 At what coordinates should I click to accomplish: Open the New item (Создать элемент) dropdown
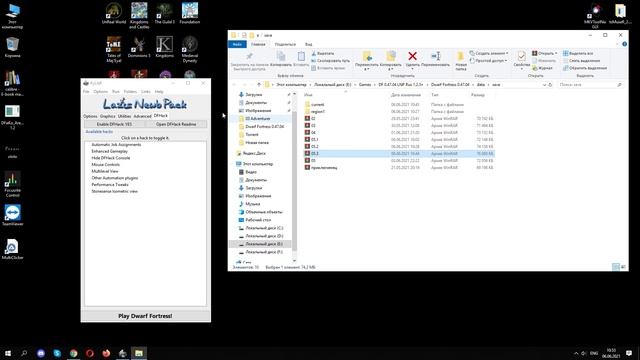[489, 53]
